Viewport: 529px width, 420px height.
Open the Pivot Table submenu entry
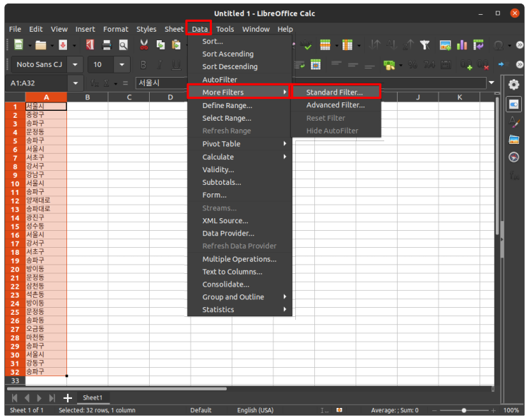[239, 144]
